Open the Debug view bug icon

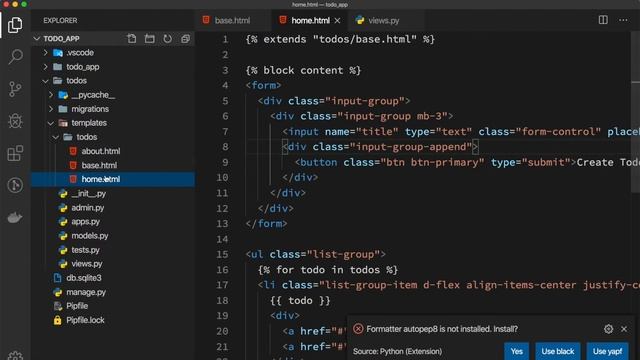click(15, 121)
